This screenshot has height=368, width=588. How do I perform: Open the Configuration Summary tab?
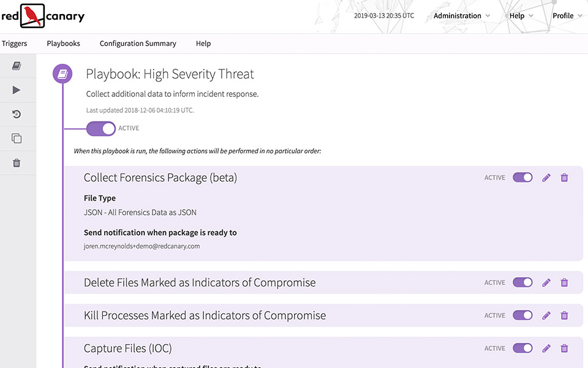coord(138,44)
